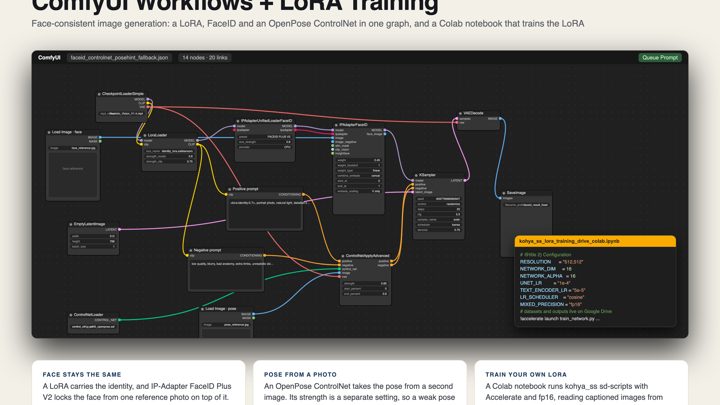This screenshot has width=720, height=405.
Task: Click the VAEDecode IMAGE output port
Action: click(x=501, y=119)
